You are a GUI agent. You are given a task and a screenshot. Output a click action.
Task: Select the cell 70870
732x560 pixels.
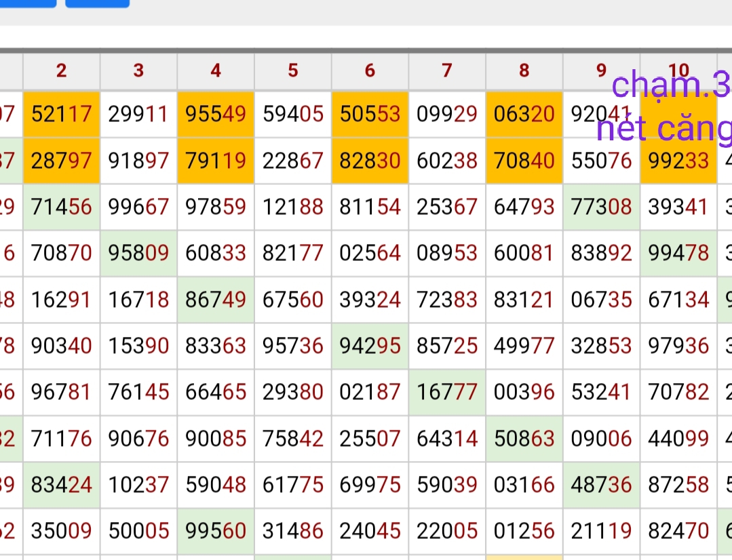pyautogui.click(x=61, y=253)
